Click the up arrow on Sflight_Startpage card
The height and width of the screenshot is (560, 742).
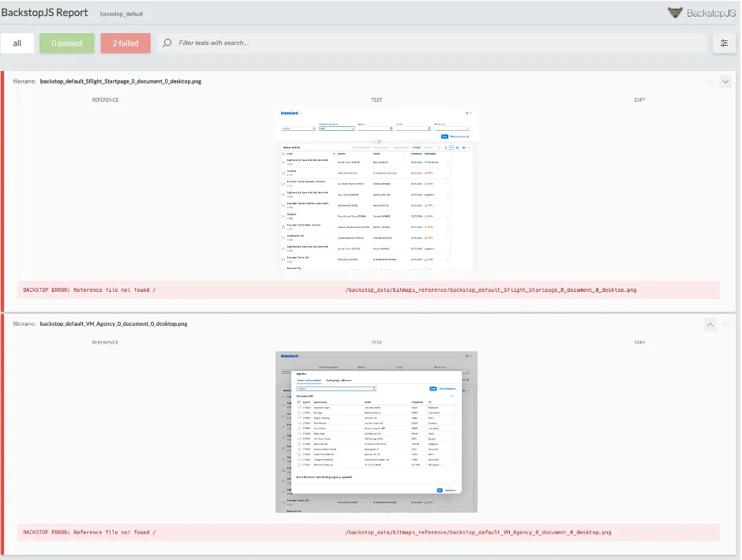(710, 81)
